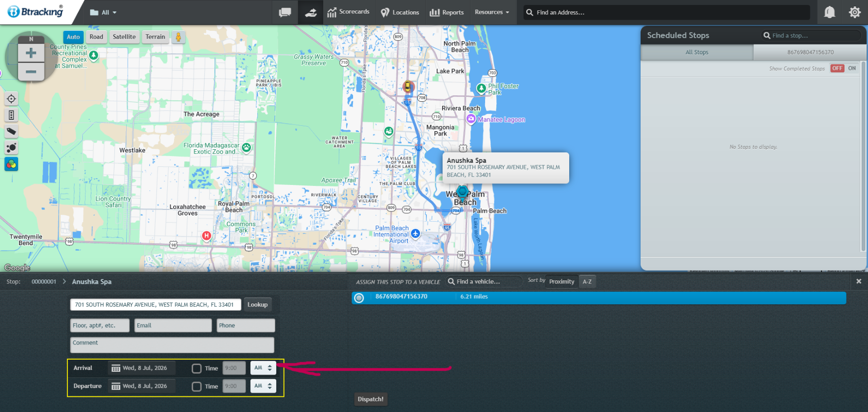Open the cluster markers map tool
Viewport: 868px width, 412px height.
[x=11, y=147]
